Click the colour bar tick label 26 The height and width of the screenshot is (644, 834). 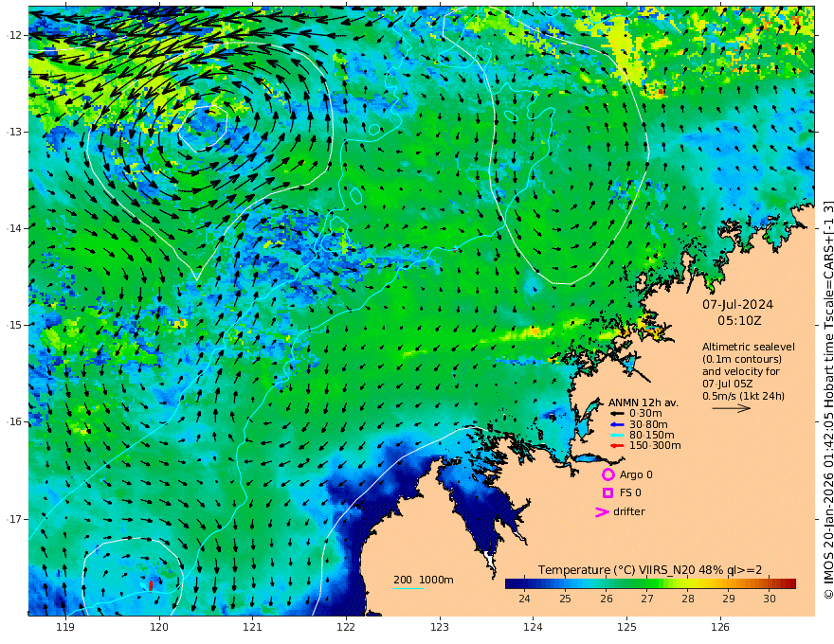(607, 599)
